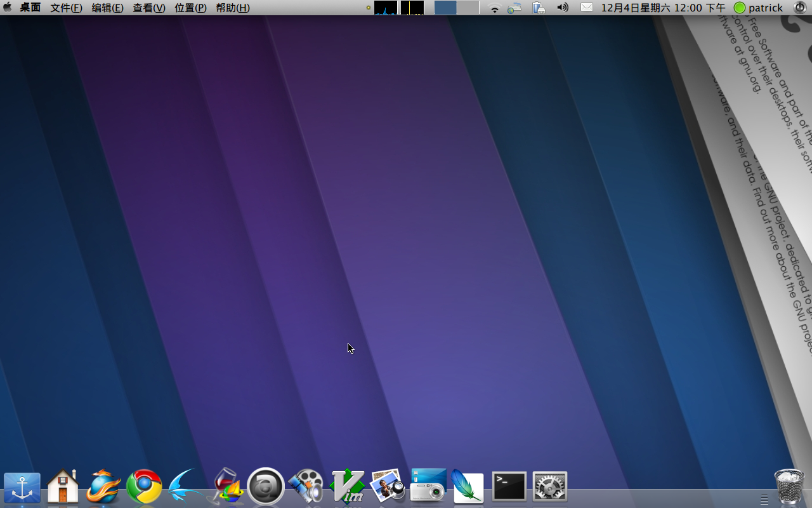Click the green status icon beside patrick

[740, 8]
